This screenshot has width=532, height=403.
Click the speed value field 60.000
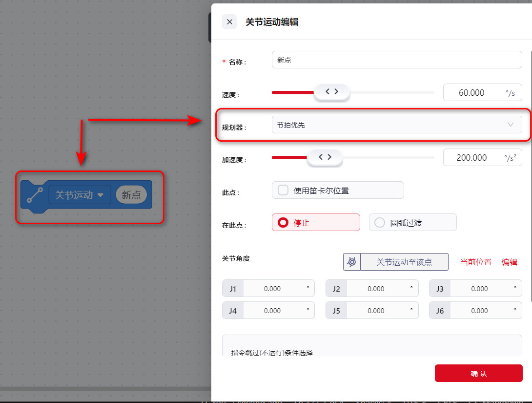tap(471, 92)
